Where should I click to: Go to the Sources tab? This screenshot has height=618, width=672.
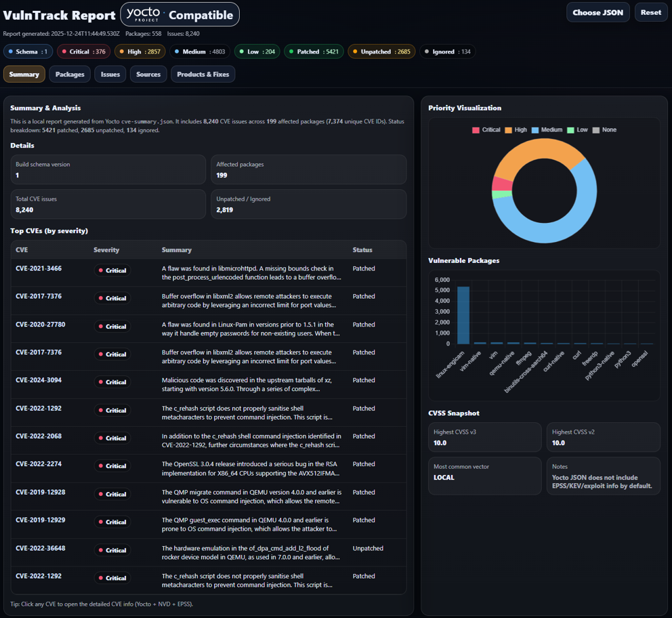[148, 74]
